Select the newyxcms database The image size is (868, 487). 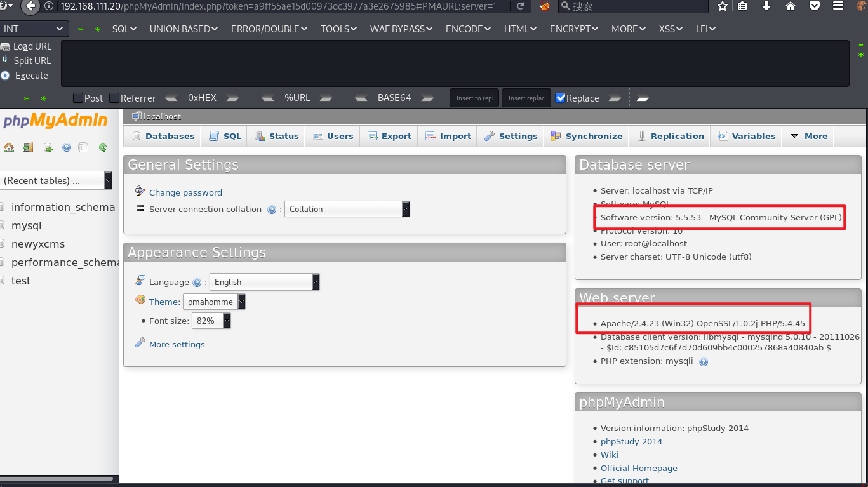[x=38, y=244]
